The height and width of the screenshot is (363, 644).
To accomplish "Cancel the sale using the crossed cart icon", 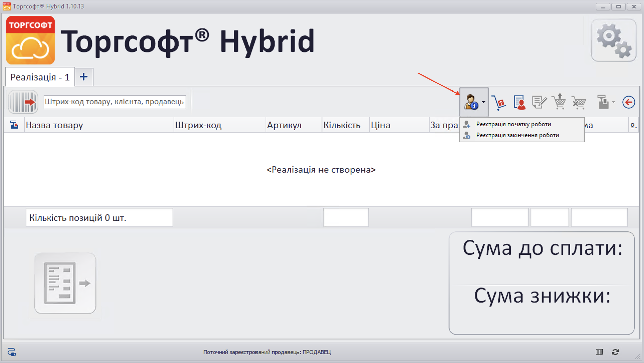I will (579, 102).
